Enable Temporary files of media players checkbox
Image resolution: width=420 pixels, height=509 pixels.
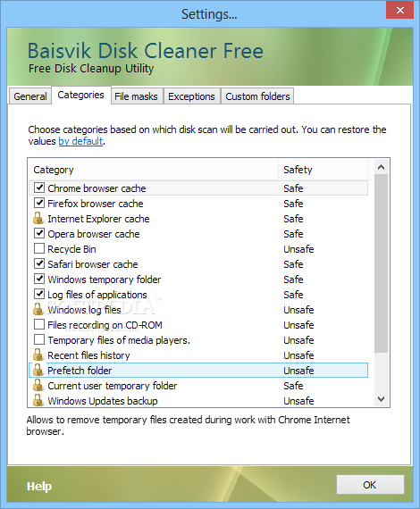(39, 339)
